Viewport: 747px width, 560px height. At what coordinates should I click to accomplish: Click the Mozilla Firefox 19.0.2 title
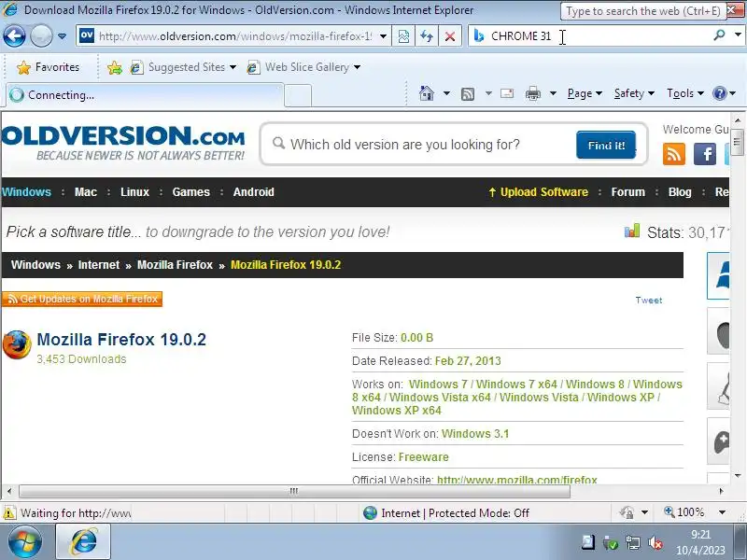[121, 340]
